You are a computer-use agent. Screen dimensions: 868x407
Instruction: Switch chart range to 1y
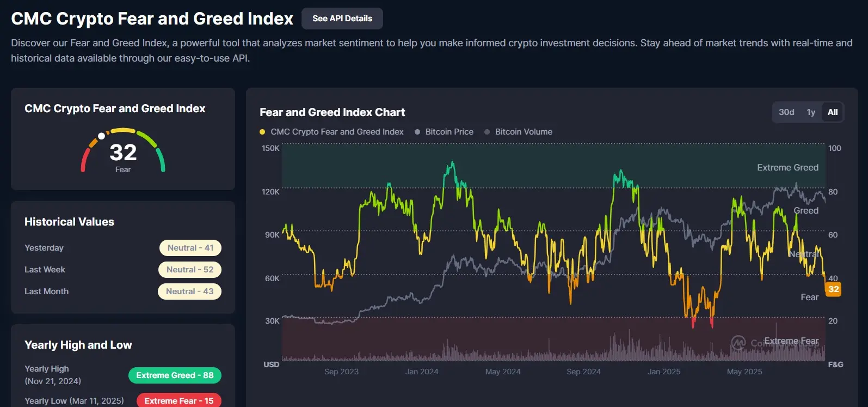pos(811,112)
